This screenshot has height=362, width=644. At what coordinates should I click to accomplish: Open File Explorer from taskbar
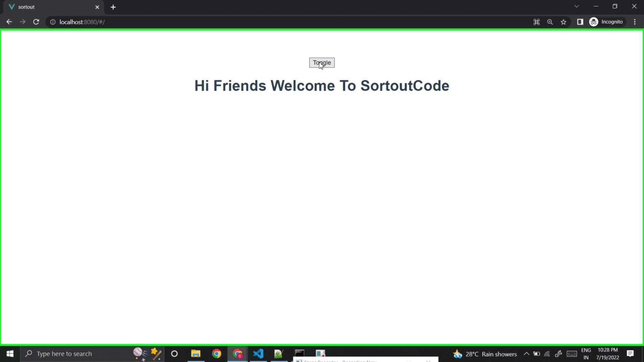tap(196, 354)
